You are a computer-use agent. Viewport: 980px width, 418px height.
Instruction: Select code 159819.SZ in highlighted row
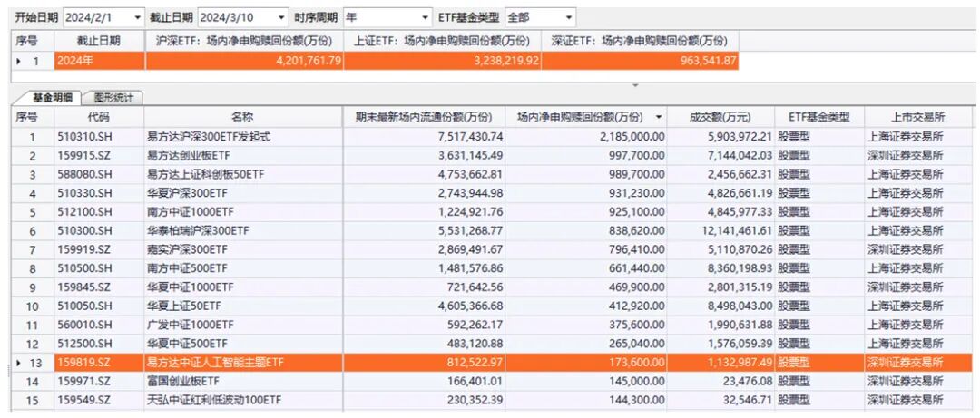pos(83,363)
